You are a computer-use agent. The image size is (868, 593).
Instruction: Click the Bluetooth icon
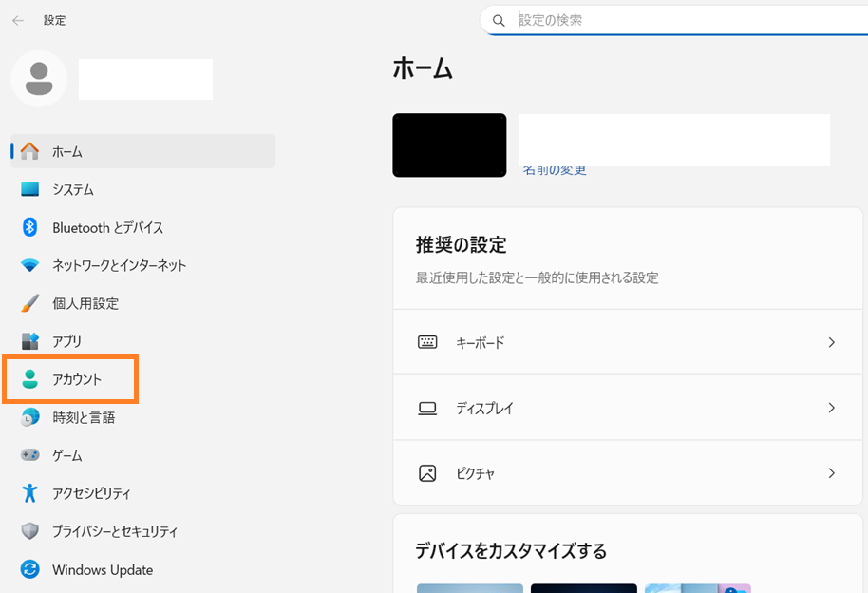click(x=29, y=227)
